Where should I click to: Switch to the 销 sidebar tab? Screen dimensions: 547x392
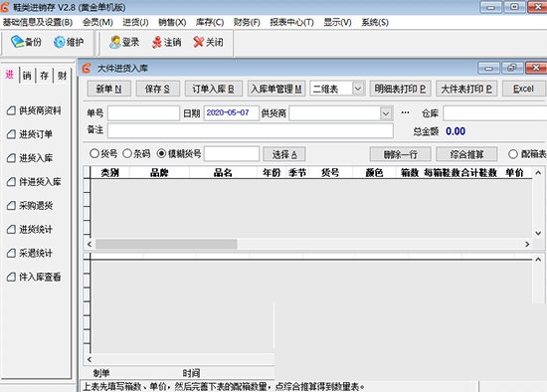(x=27, y=76)
